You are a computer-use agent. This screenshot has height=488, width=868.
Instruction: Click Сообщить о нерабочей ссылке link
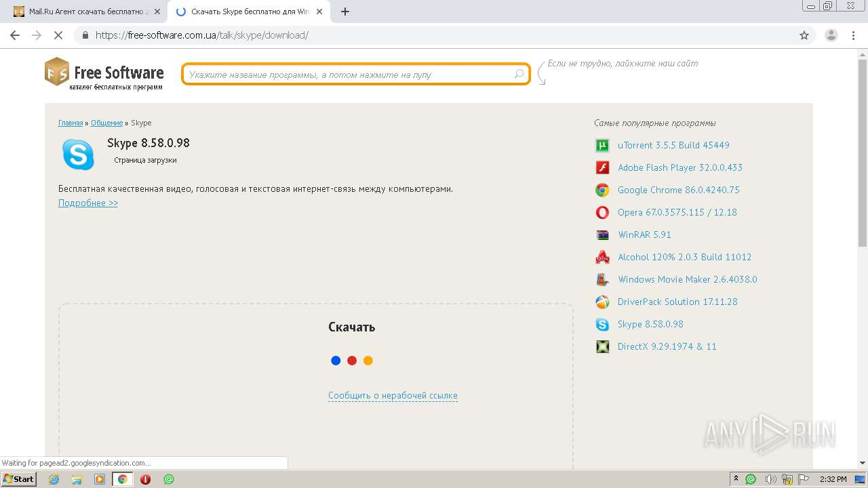coord(393,395)
